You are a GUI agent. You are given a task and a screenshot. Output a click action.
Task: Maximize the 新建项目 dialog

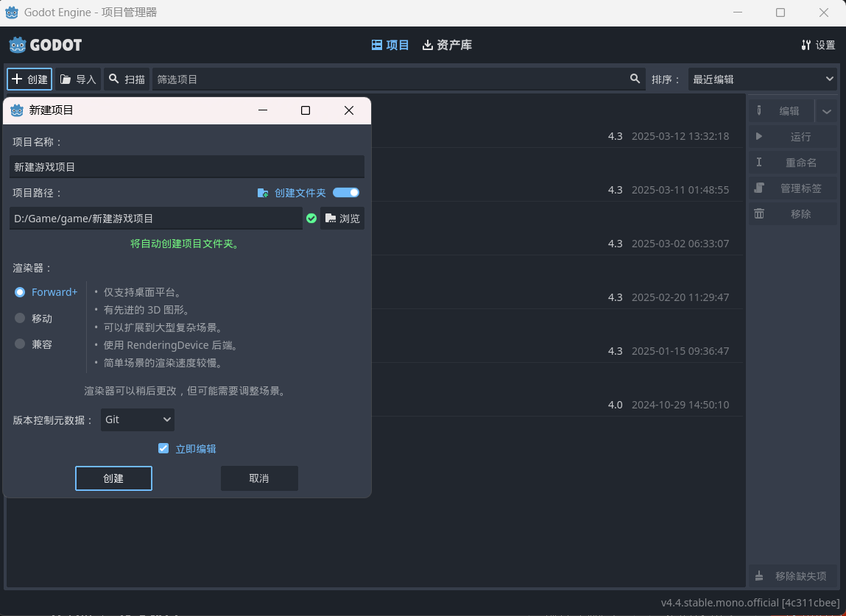306,110
